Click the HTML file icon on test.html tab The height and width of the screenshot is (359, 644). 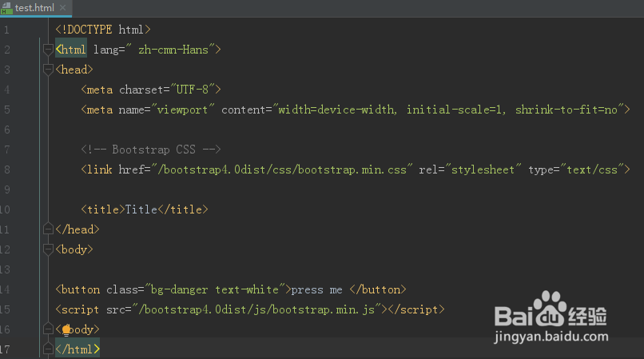(x=6, y=8)
